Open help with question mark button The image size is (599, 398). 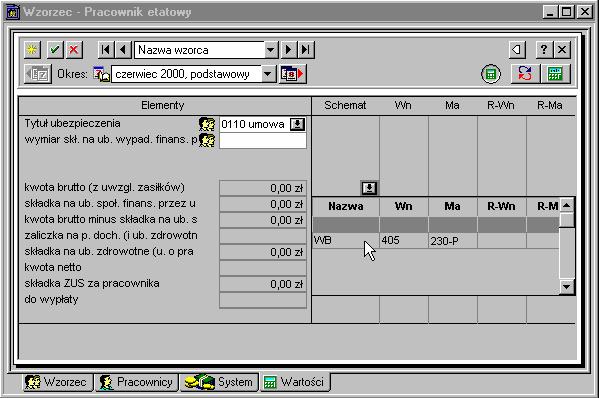[x=544, y=50]
